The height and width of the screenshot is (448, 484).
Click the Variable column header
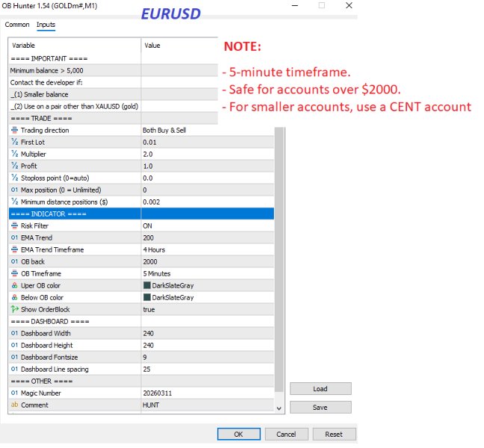coord(75,46)
